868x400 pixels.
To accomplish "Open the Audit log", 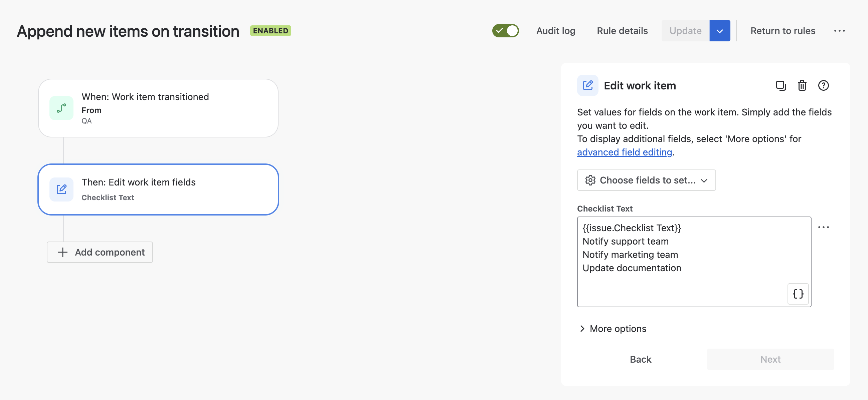I will [556, 31].
